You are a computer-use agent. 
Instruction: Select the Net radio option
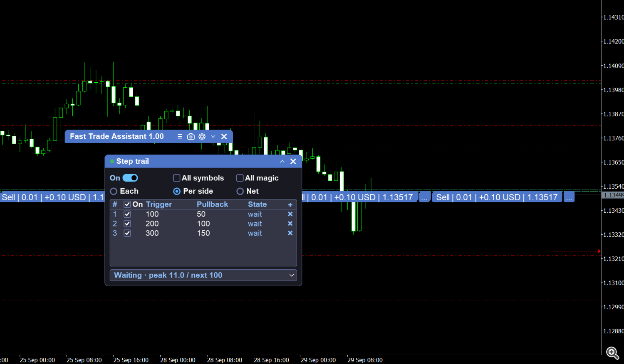point(240,191)
